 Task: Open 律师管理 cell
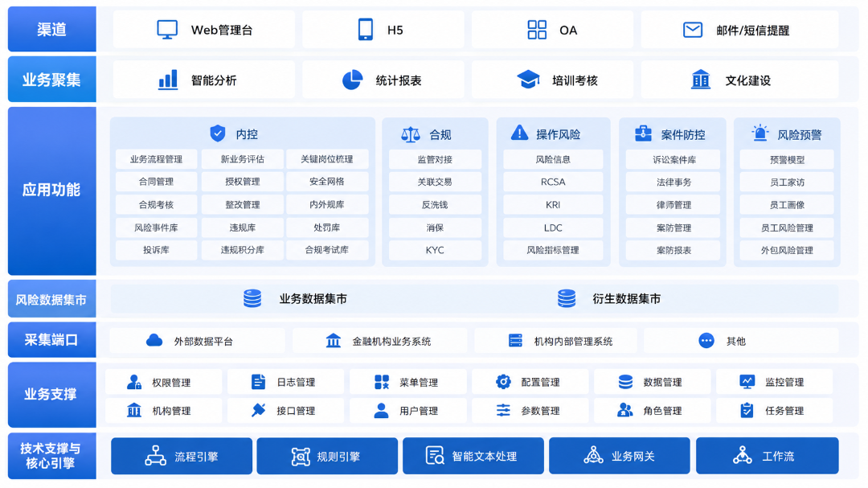pyautogui.click(x=674, y=205)
